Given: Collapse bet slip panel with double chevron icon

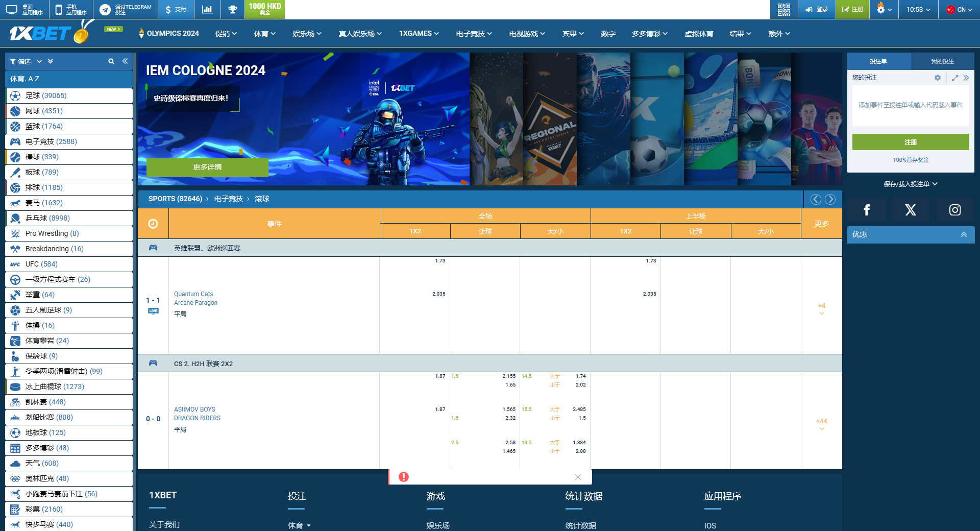Looking at the screenshot, I should [x=966, y=78].
